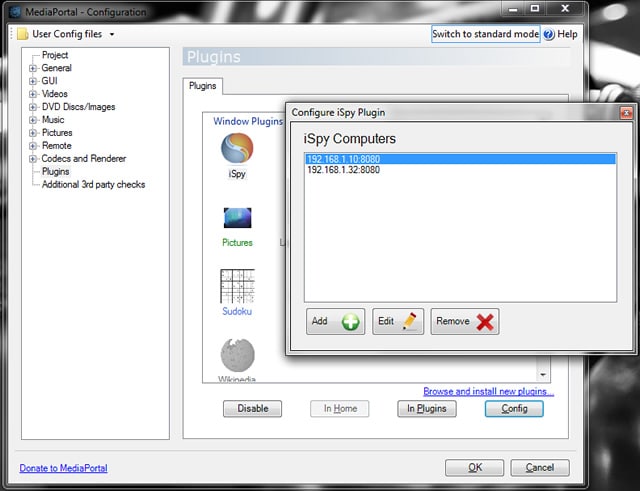Click Switch to standard mode button
640x491 pixels.
click(x=485, y=34)
